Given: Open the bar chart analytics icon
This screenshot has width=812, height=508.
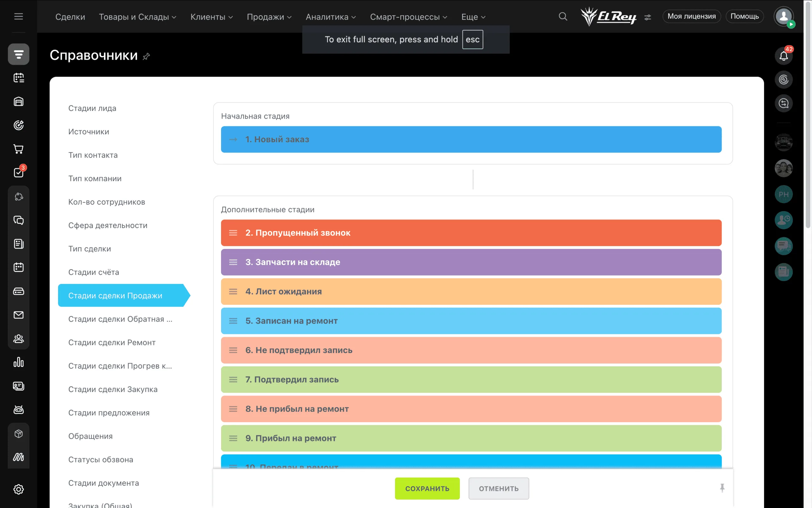Looking at the screenshot, I should 18,362.
